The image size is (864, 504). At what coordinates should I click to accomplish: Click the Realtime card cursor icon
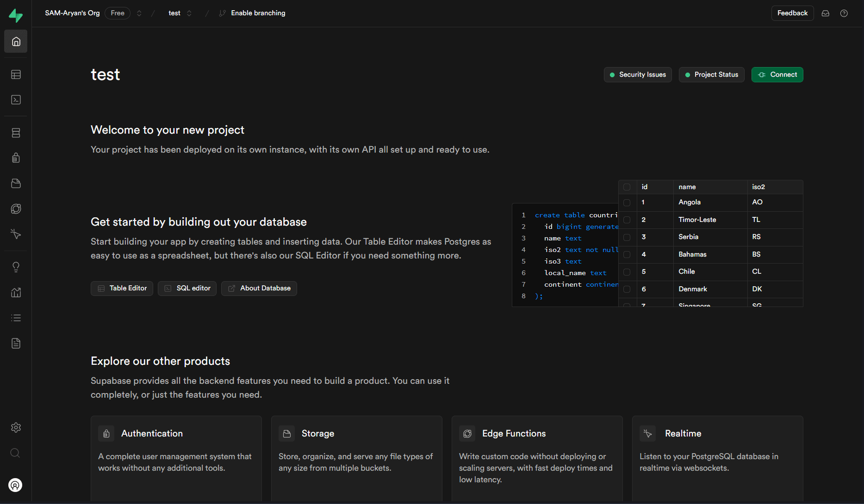point(648,434)
